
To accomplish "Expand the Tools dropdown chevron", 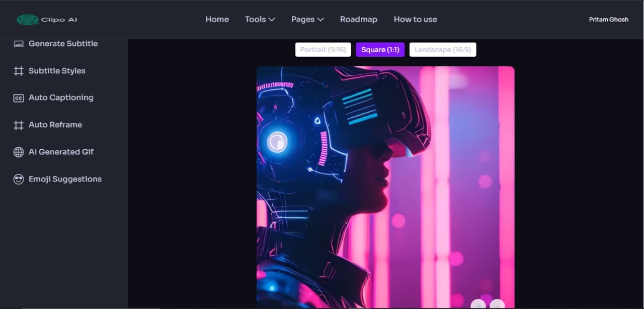I will 272,20.
